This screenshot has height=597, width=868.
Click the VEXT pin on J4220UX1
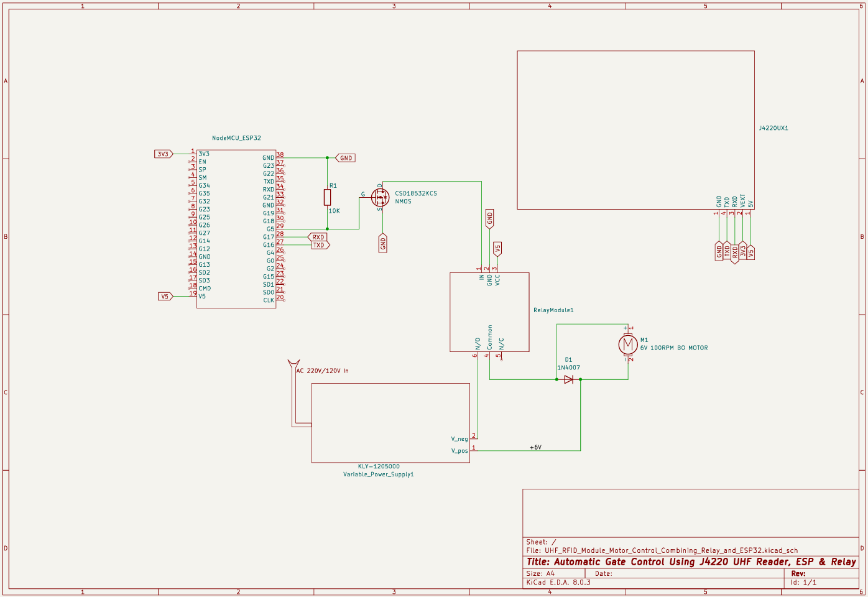point(743,200)
